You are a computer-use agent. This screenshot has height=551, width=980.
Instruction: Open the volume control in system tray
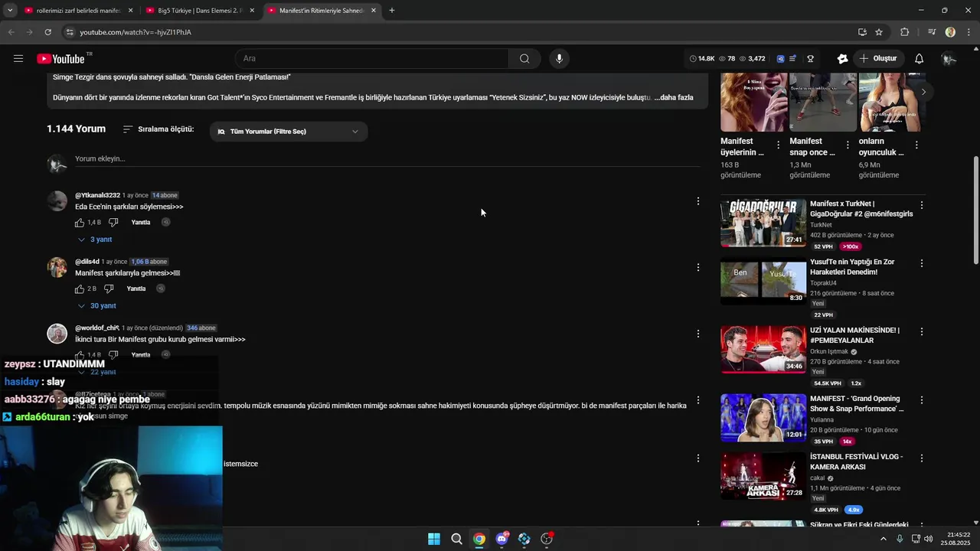tap(928, 539)
